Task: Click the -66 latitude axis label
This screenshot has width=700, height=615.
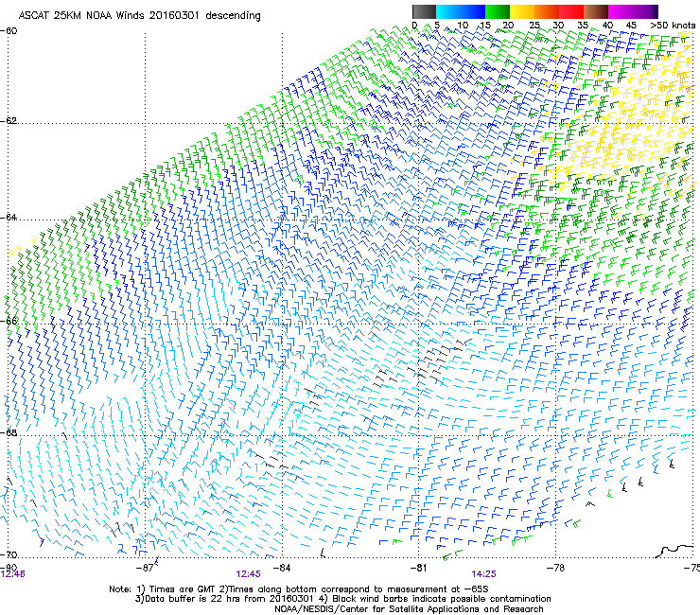Action: click(9, 321)
